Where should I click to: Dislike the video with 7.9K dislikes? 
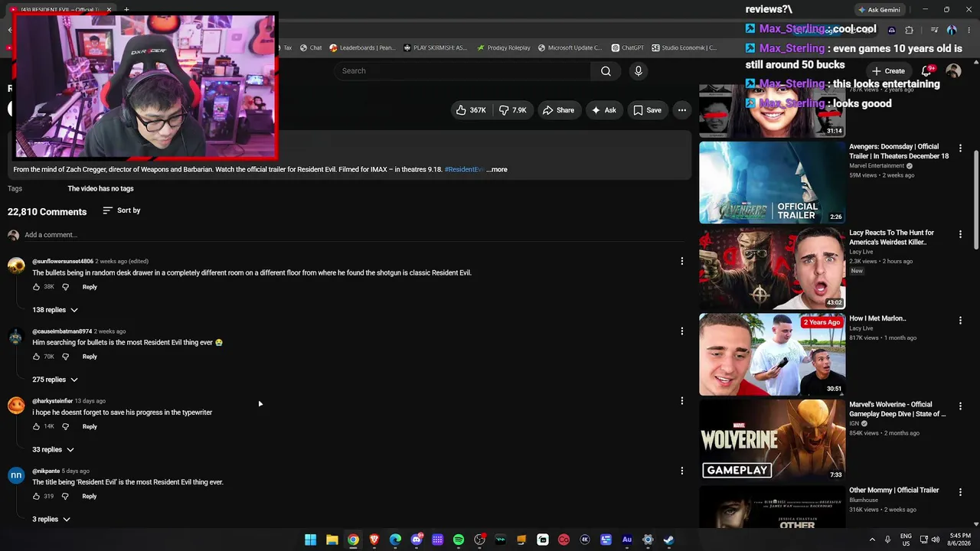pos(513,110)
